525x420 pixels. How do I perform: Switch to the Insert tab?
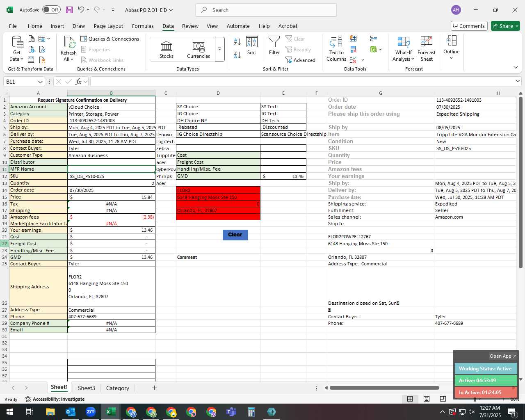(x=57, y=26)
